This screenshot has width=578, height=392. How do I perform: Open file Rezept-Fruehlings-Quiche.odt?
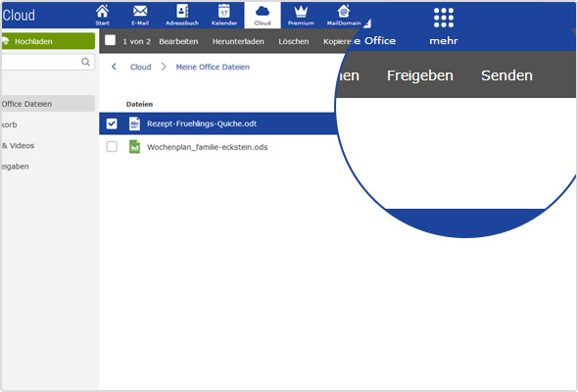click(x=202, y=123)
